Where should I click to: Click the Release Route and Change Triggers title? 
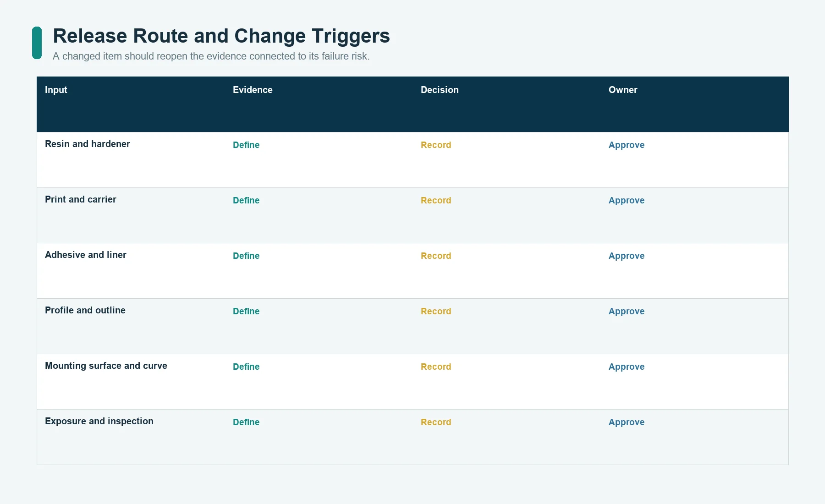click(x=221, y=36)
